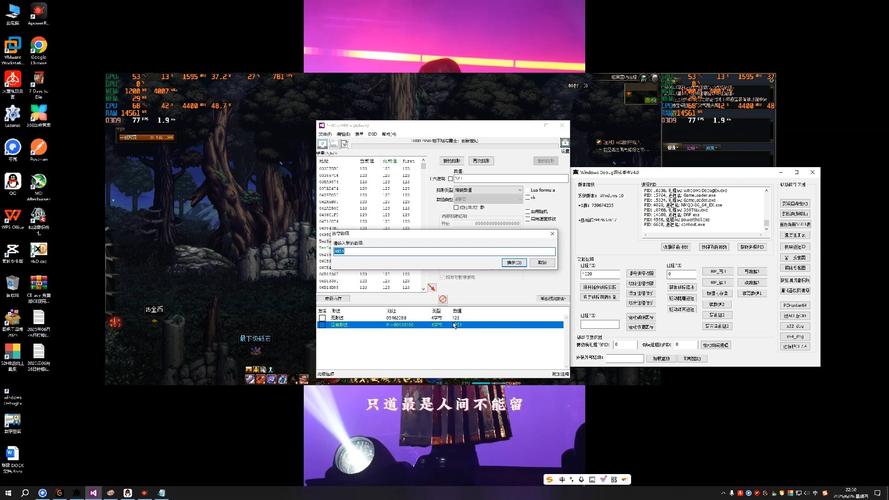The width and height of the screenshot is (889, 500).
Task: Click the red arrow add-to-address-list icon
Action: click(x=432, y=288)
